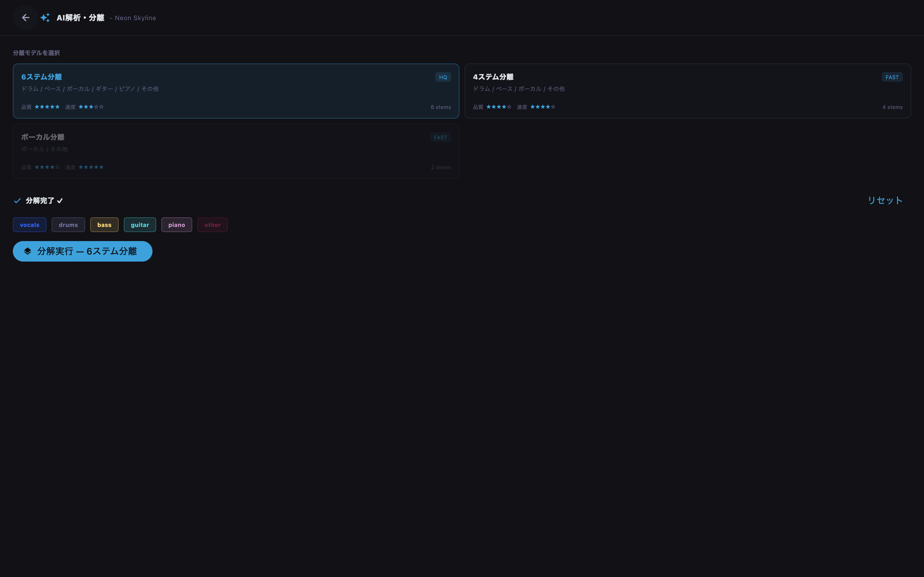The image size is (924, 577).
Task: Click the FAST badge on 4ステム分離
Action: pyautogui.click(x=892, y=77)
